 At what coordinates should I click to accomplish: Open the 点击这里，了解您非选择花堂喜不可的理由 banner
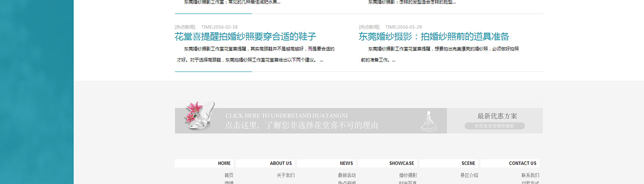(x=310, y=120)
